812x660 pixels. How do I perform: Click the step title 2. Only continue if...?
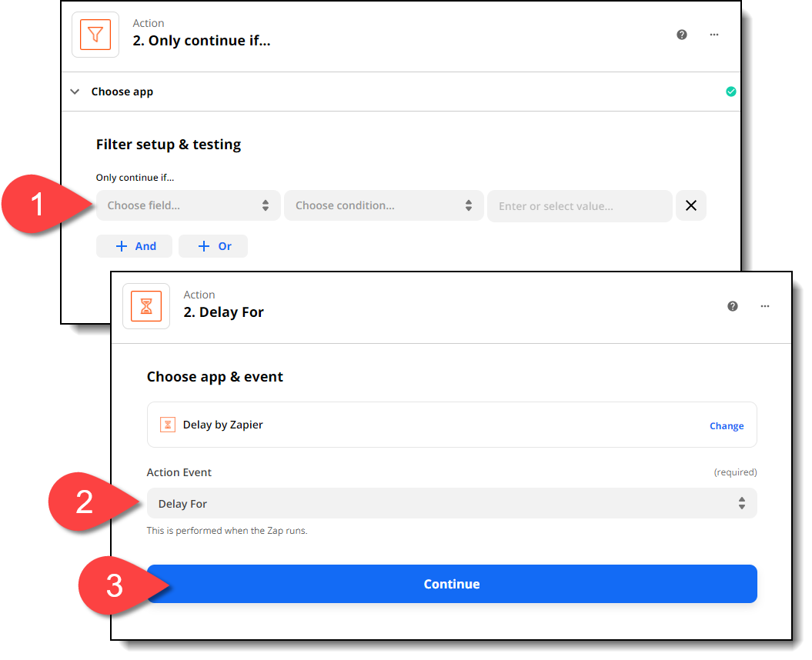[x=202, y=42]
